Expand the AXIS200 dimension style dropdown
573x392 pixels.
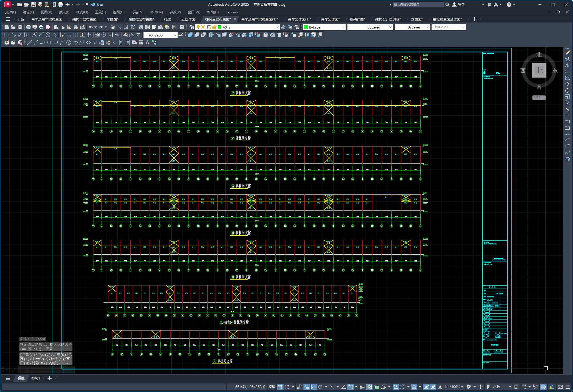coord(175,35)
